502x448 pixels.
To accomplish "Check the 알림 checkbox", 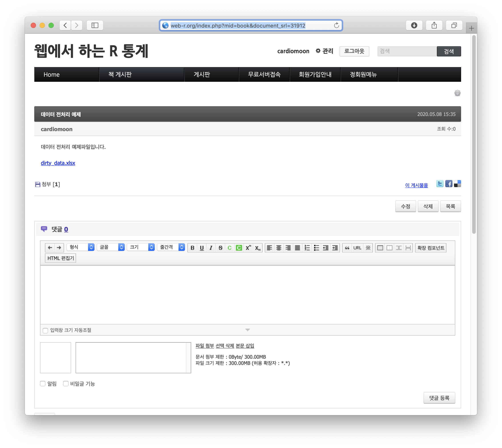I will (x=43, y=384).
